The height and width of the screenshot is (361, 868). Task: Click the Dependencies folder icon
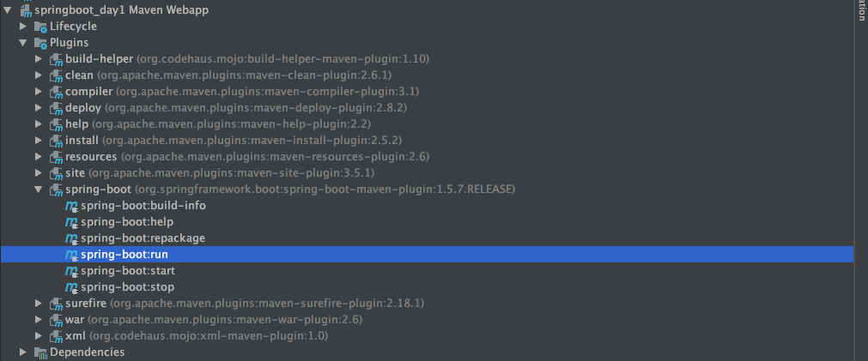click(40, 352)
